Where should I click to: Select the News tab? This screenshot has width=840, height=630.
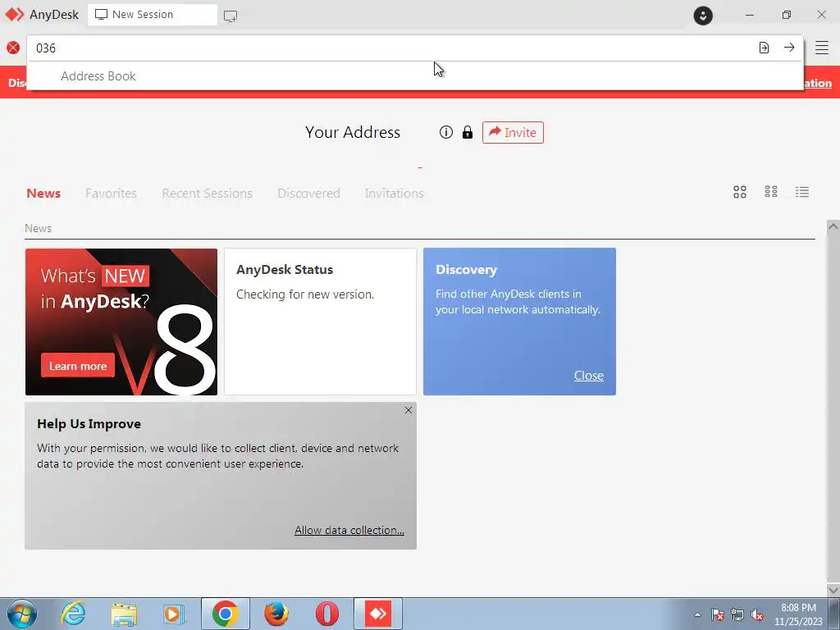pos(43,194)
